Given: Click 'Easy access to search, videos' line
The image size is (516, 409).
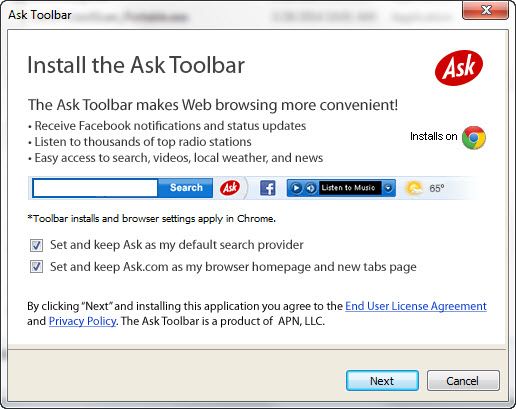Looking at the screenshot, I should coord(176,158).
